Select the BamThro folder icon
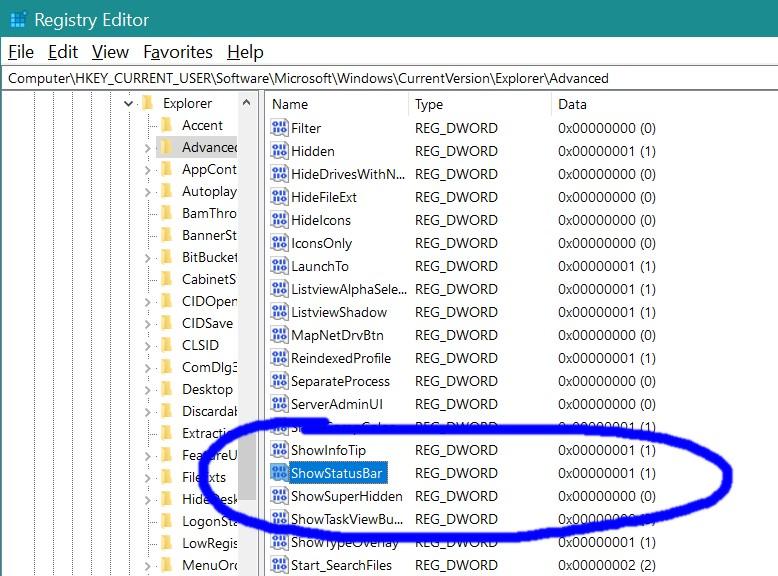The image size is (778, 576). [x=167, y=213]
